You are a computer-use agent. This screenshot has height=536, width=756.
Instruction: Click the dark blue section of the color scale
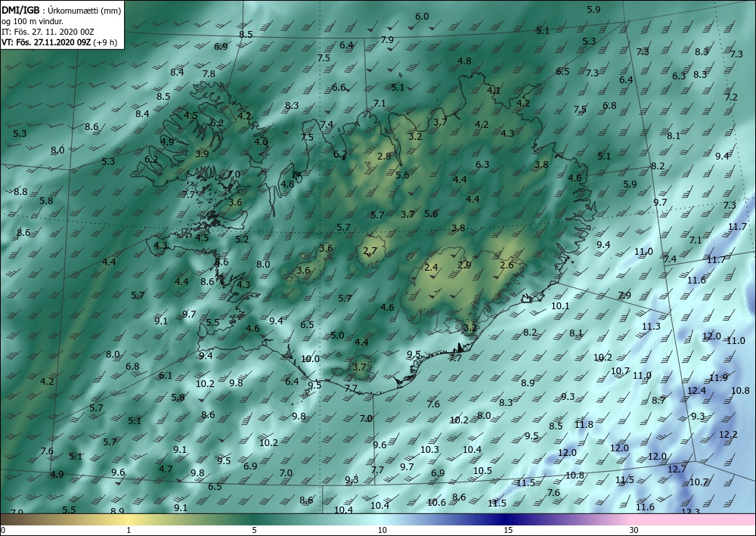(x=507, y=519)
